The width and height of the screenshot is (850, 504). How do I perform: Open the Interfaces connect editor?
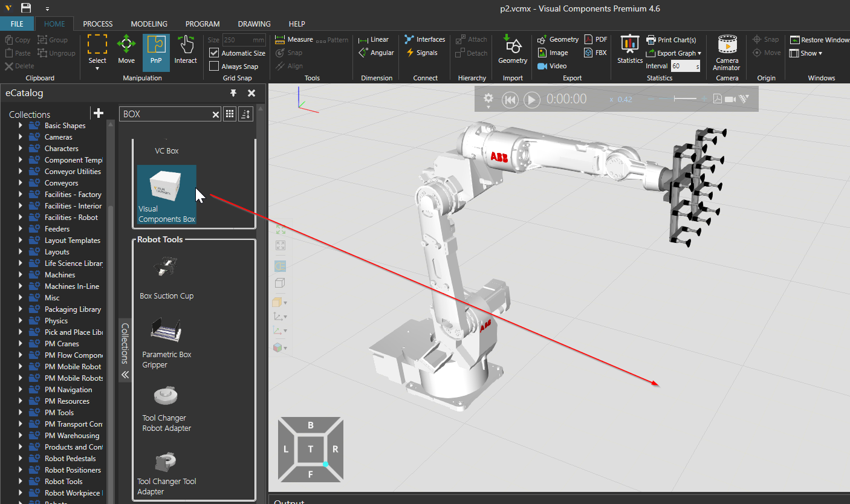[425, 39]
